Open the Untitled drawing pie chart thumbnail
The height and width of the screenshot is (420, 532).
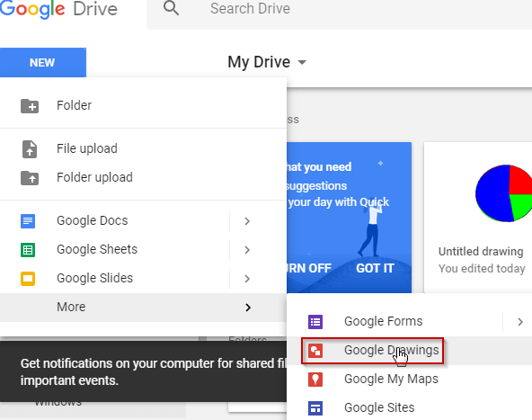[x=503, y=193]
